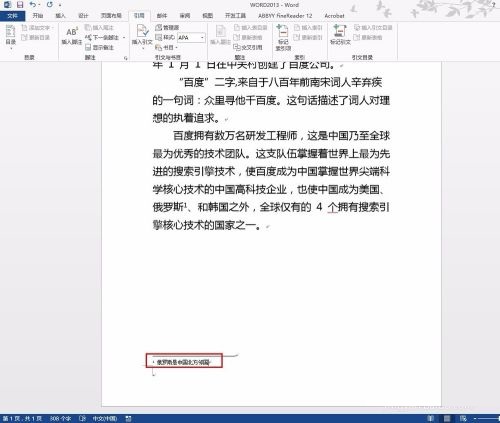The height and width of the screenshot is (423, 500).
Task: Click 交叉引用 (Cross-reference) button
Action: 248,47
